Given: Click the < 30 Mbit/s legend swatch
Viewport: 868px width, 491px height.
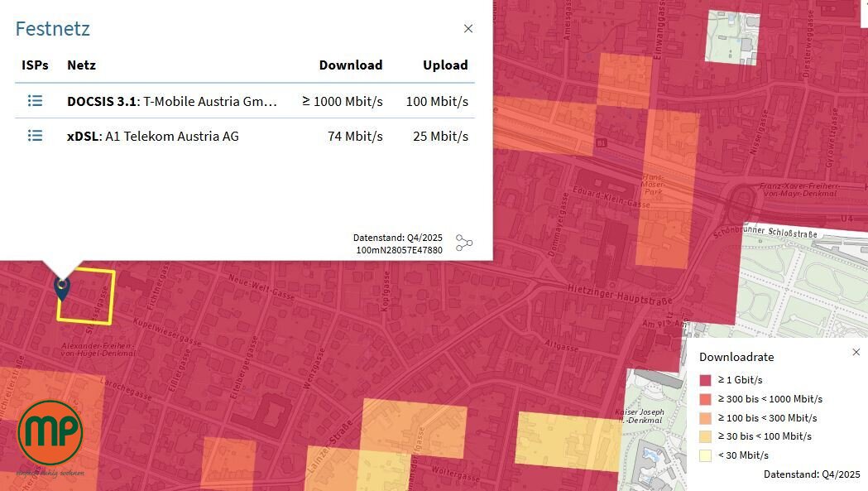Looking at the screenshot, I should (705, 455).
